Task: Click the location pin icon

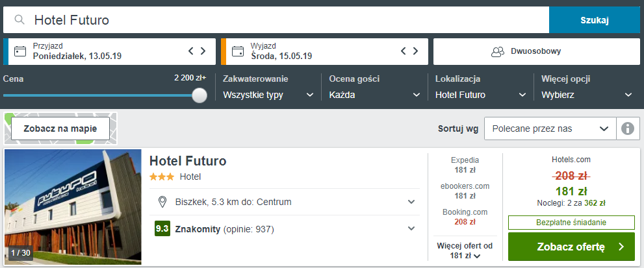Action: pos(162,202)
